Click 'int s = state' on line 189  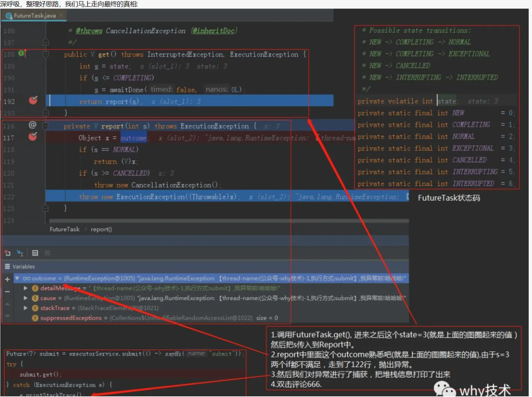(104, 66)
